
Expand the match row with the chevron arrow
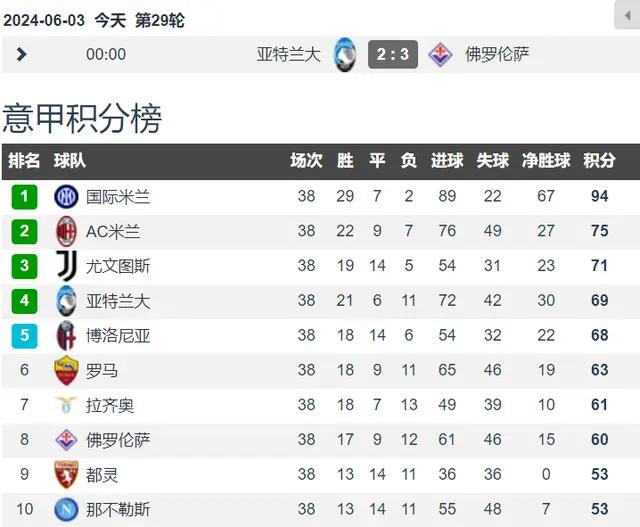(21, 54)
